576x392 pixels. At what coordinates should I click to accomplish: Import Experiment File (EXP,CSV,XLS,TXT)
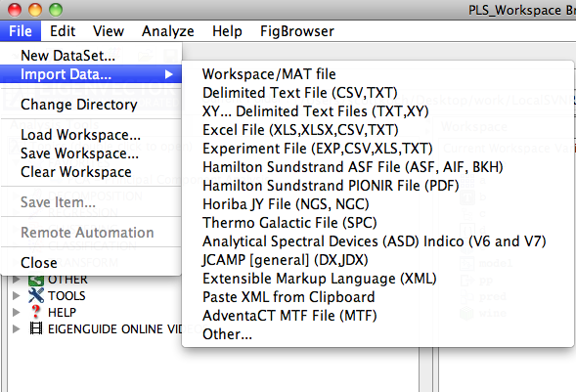378,149
